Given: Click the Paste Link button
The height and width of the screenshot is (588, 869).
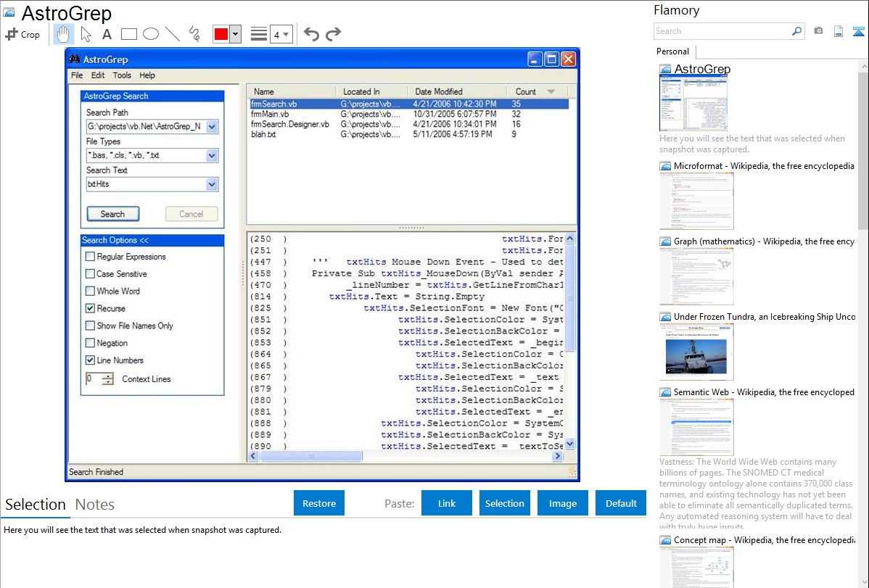Looking at the screenshot, I should (x=447, y=503).
